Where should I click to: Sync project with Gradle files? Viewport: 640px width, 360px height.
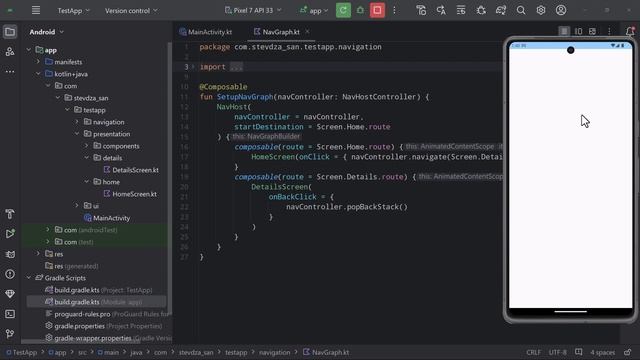pos(501,10)
